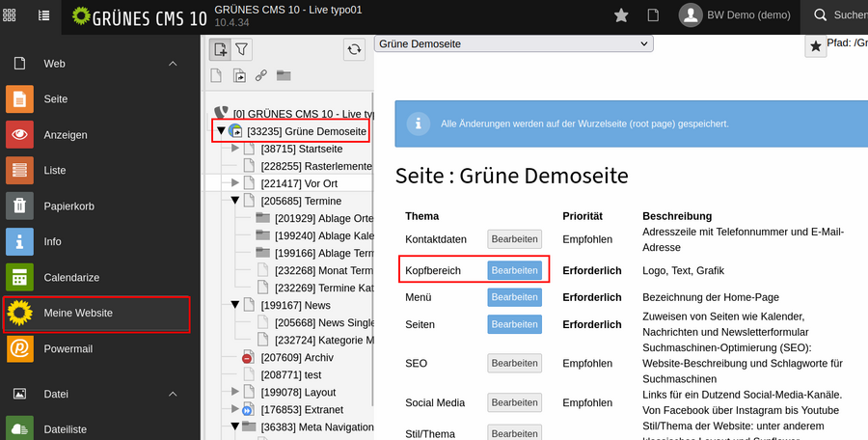Click the Stil/Thema Bearbeiten button
The width and height of the screenshot is (868, 440).
(514, 433)
